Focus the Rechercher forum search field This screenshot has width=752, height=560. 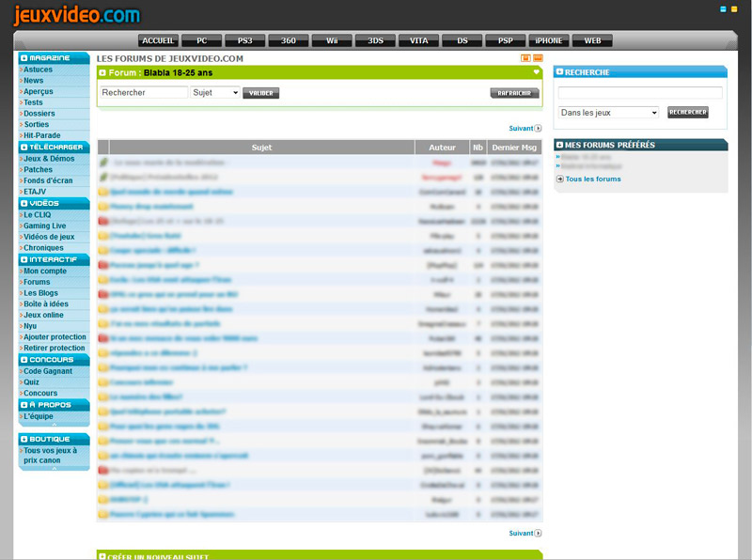(x=144, y=92)
